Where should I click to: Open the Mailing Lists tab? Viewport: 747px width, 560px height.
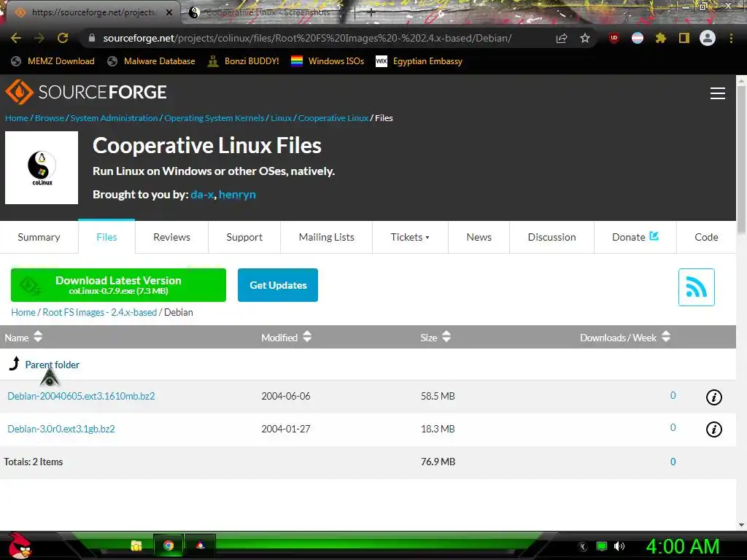(326, 237)
